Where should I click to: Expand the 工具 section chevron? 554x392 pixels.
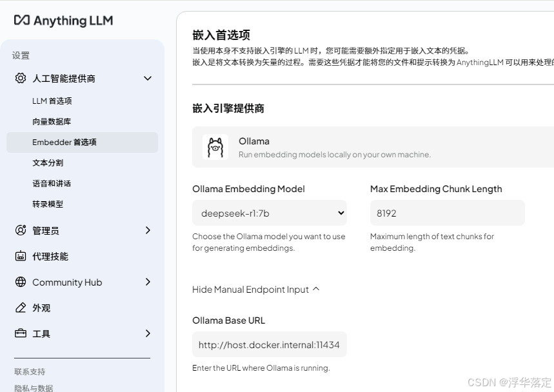(148, 333)
